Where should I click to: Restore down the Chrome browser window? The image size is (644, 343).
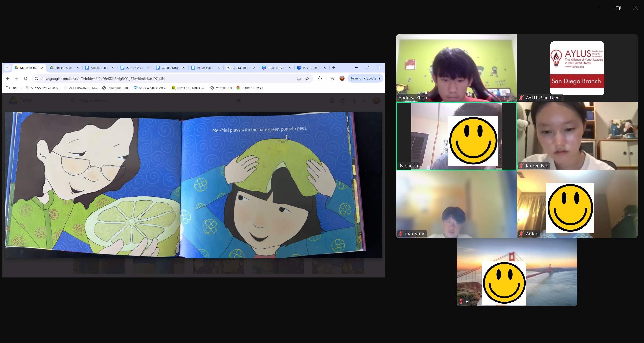(x=368, y=68)
